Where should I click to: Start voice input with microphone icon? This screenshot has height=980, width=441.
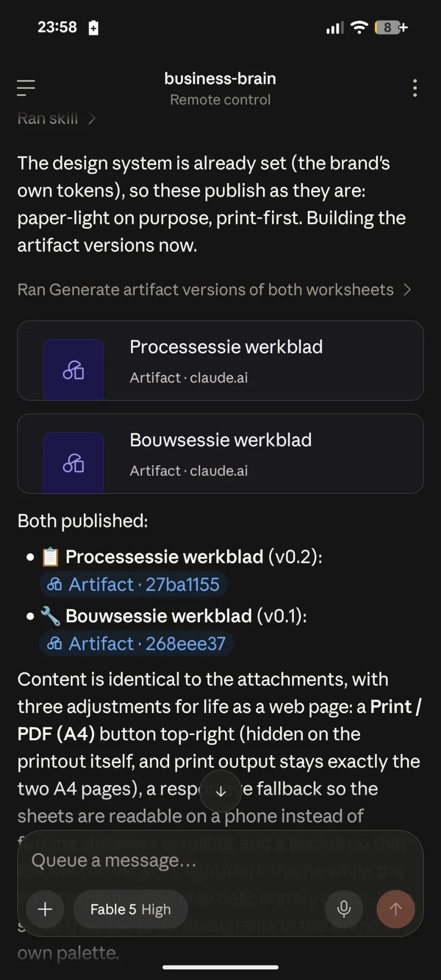click(x=344, y=909)
